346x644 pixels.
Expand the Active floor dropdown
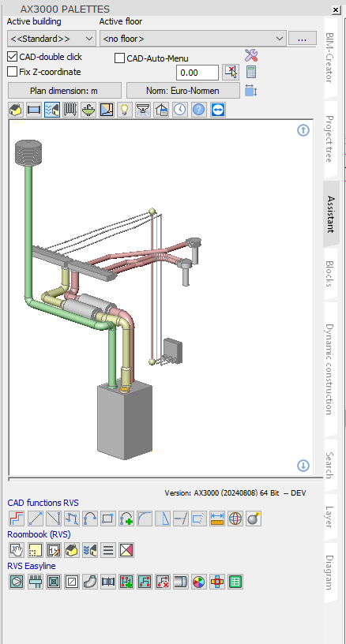[193, 39]
